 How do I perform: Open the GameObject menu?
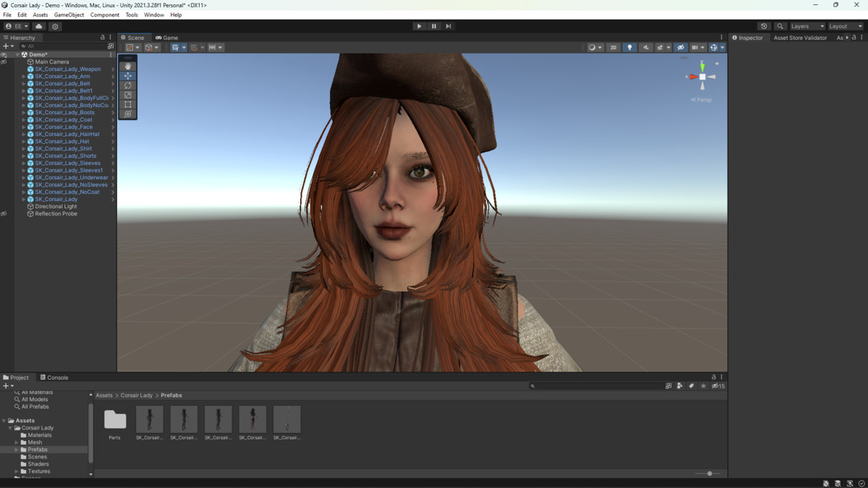pos(69,14)
